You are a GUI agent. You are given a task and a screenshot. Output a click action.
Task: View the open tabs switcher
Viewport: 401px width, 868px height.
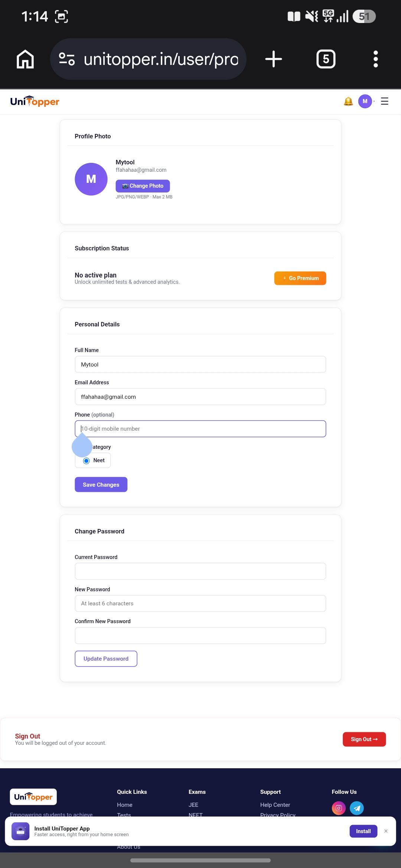pyautogui.click(x=326, y=59)
